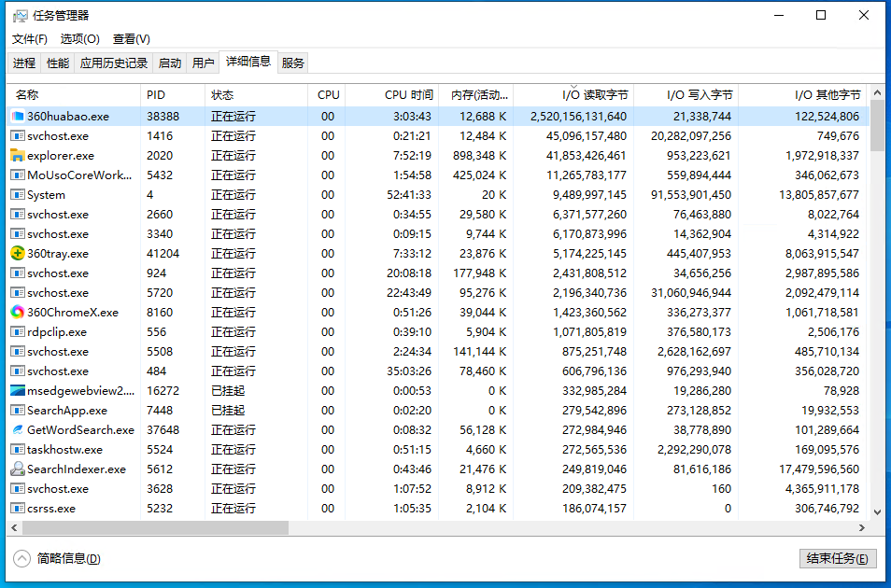Click the msedgewebview2 process icon

coord(18,391)
